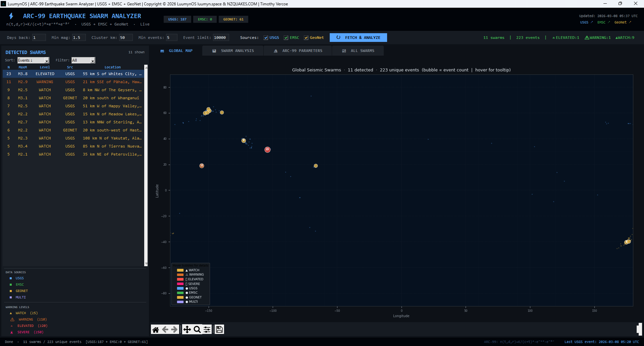This screenshot has width=644, height=346.
Task: Disable the GeoNet source checkbox
Action: (306, 38)
